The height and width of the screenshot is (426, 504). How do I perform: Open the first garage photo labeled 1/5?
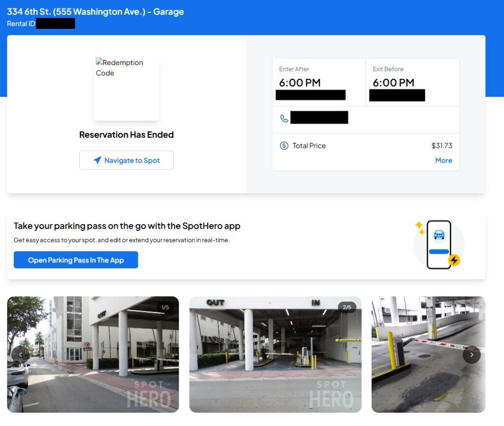click(93, 354)
